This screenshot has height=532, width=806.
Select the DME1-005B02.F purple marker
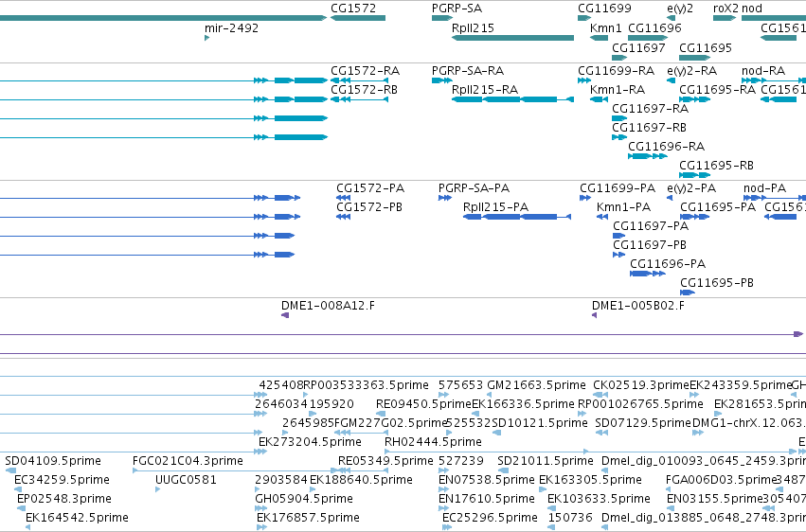click(594, 316)
